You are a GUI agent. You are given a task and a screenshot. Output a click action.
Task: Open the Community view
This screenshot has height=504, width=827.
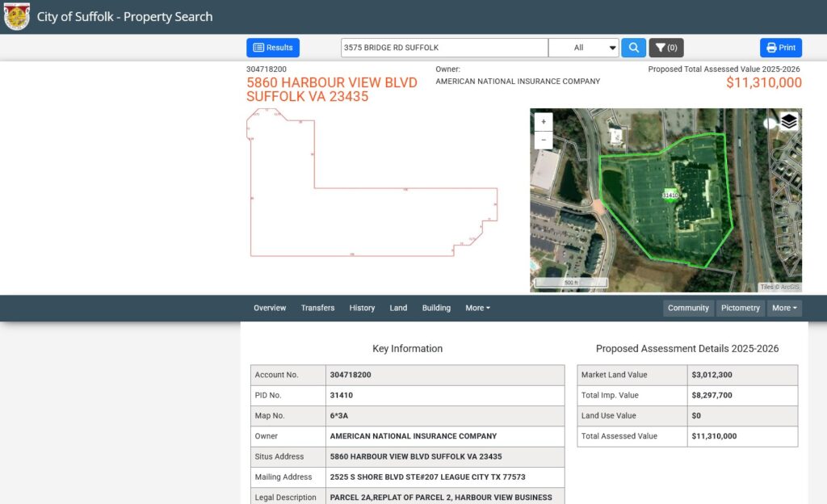[x=688, y=308]
